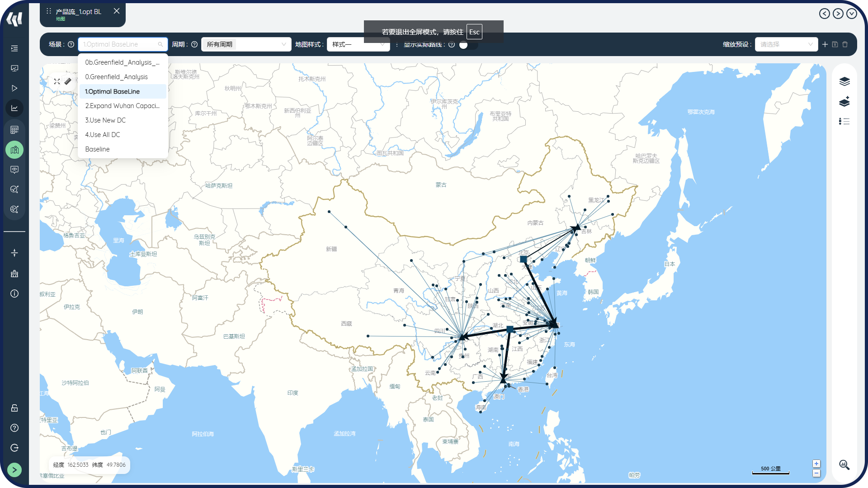This screenshot has height=488, width=868.
Task: Click the app logo in the sidebar
Action: [14, 19]
